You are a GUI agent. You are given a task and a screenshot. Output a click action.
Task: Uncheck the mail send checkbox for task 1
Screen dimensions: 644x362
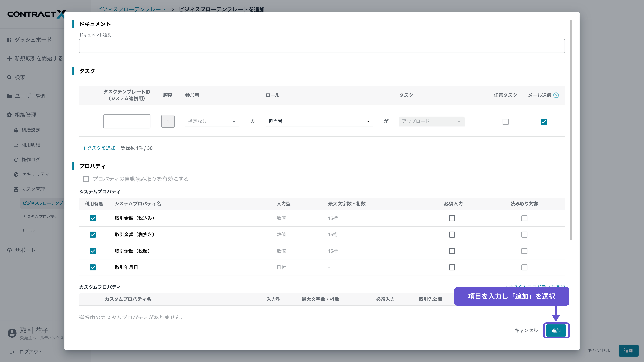pos(544,122)
